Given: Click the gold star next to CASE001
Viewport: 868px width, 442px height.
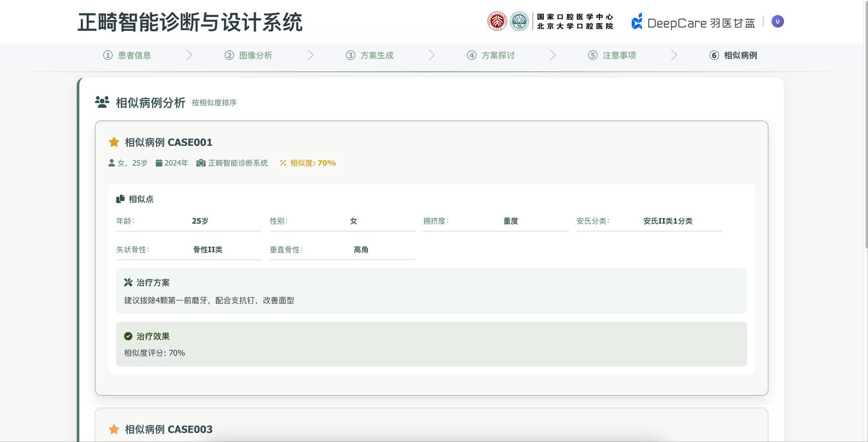Looking at the screenshot, I should [x=114, y=143].
